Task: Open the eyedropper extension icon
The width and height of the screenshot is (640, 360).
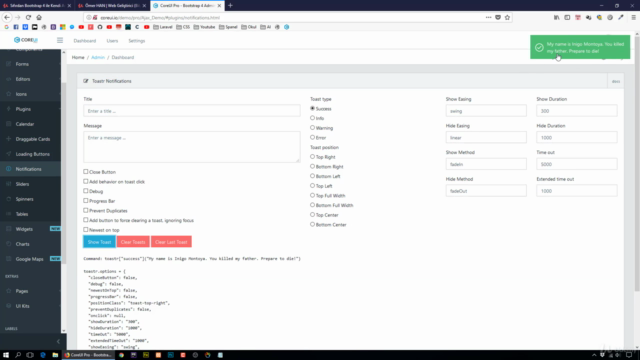Action: click(x=621, y=18)
